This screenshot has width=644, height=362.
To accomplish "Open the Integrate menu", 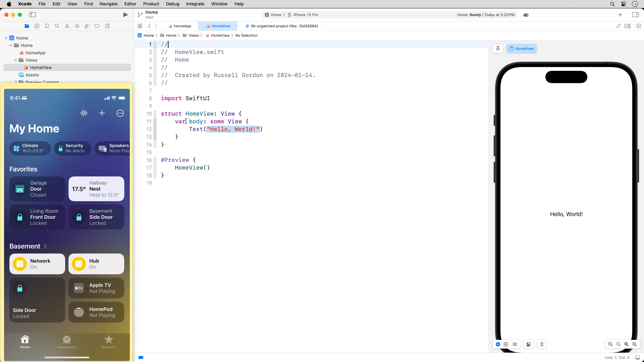I will pos(195,4).
